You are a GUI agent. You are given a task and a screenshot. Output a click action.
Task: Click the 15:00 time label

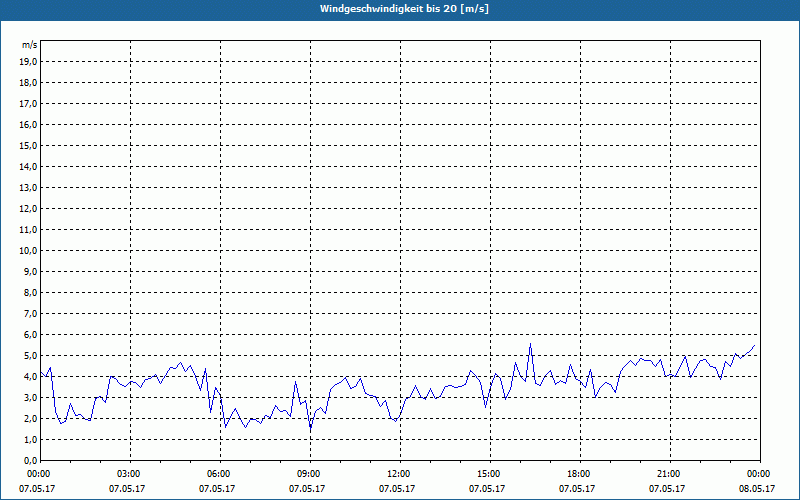click(x=490, y=474)
